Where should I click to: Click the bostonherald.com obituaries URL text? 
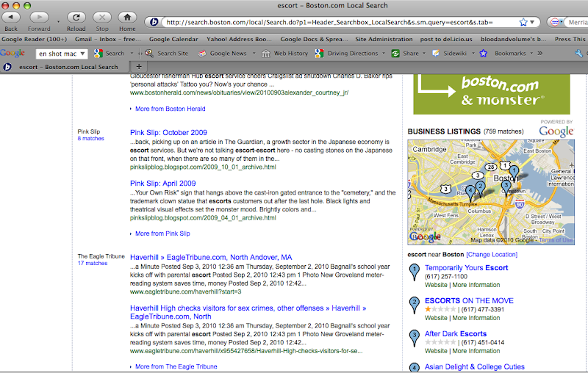240,93
